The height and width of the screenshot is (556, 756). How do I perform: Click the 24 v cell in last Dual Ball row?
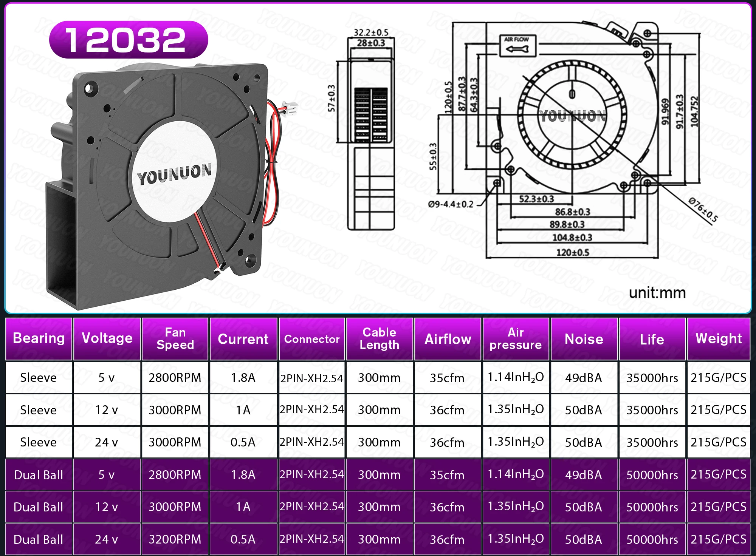(107, 539)
